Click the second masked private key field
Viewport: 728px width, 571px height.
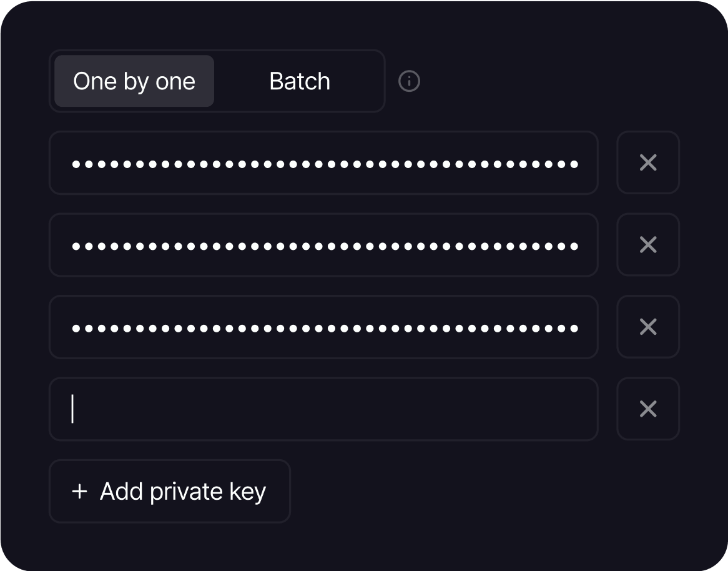pos(323,245)
